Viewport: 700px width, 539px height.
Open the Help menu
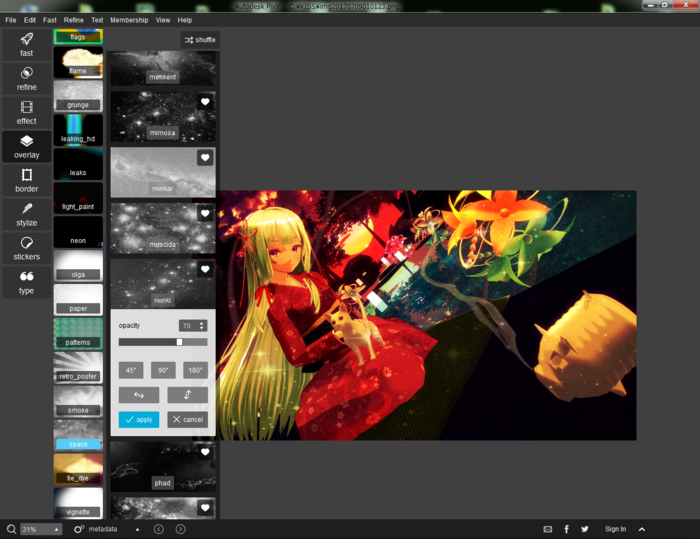click(x=185, y=20)
